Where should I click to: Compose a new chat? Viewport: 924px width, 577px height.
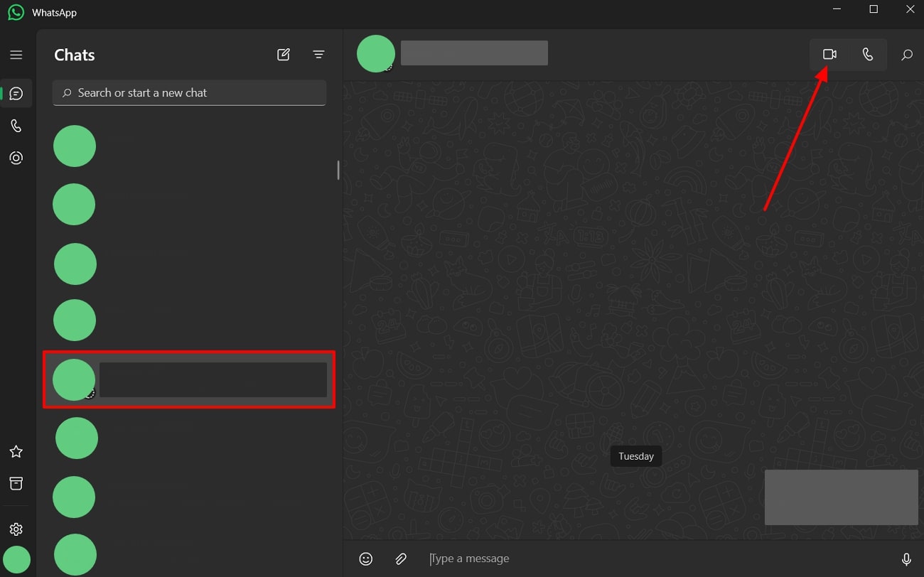284,55
